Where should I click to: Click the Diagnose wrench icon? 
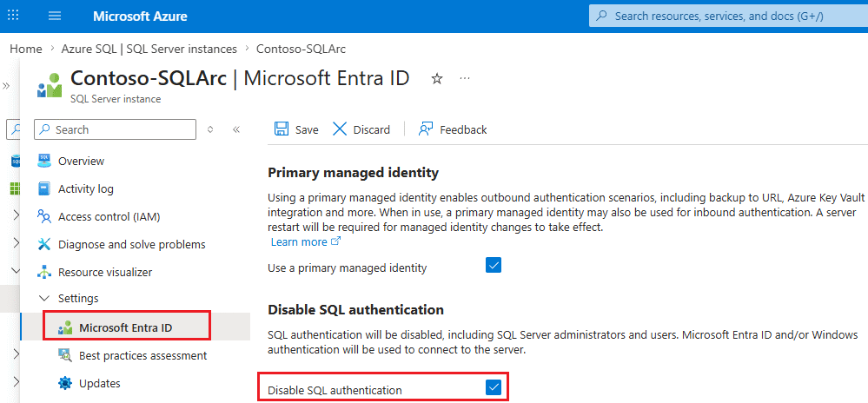(44, 244)
